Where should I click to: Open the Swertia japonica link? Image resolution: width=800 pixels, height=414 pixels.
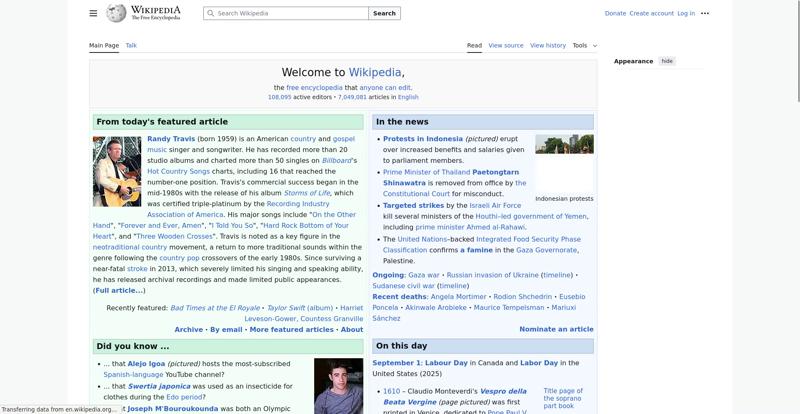(x=159, y=386)
